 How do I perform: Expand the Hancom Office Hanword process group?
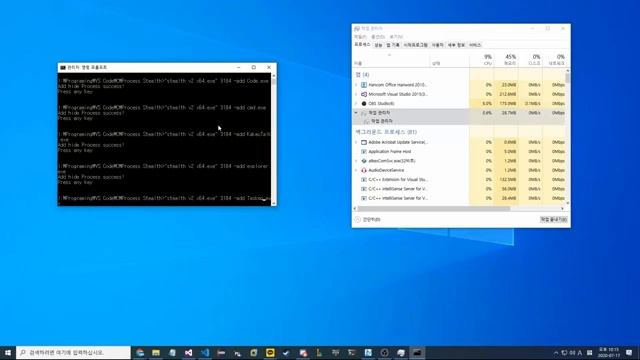coord(356,85)
